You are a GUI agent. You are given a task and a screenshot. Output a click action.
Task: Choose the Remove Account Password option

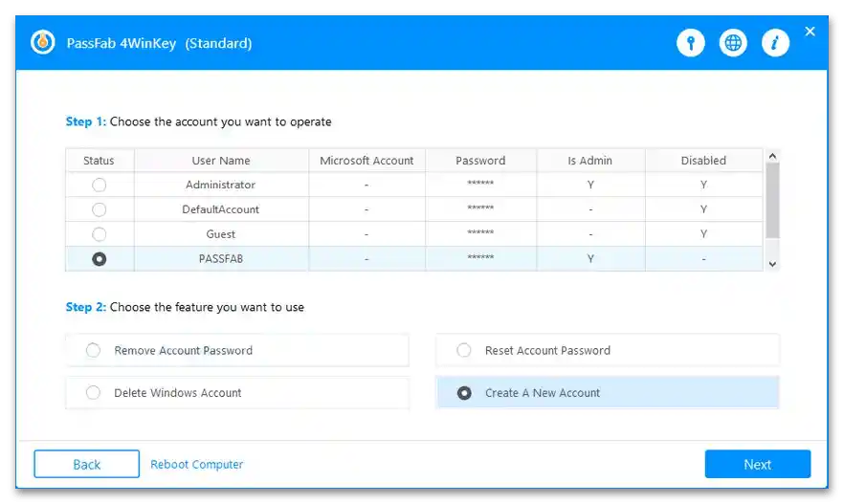[237, 350]
